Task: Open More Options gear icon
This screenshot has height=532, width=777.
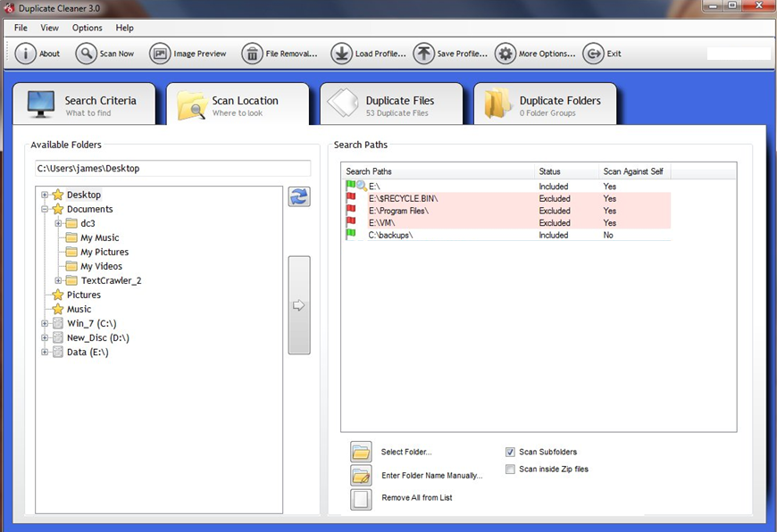Action: 505,54
